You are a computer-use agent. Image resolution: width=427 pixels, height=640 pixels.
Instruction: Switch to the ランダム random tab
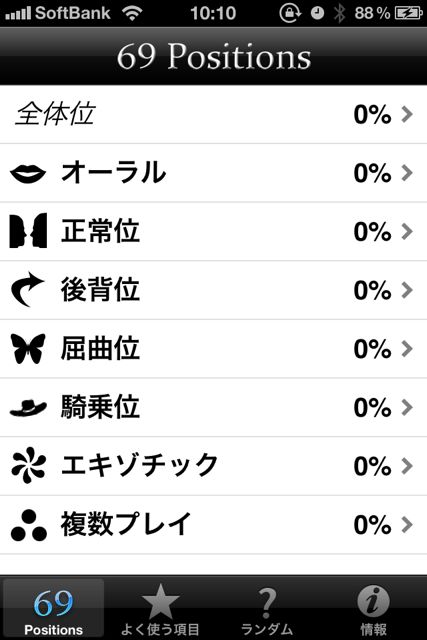[x=267, y=609]
